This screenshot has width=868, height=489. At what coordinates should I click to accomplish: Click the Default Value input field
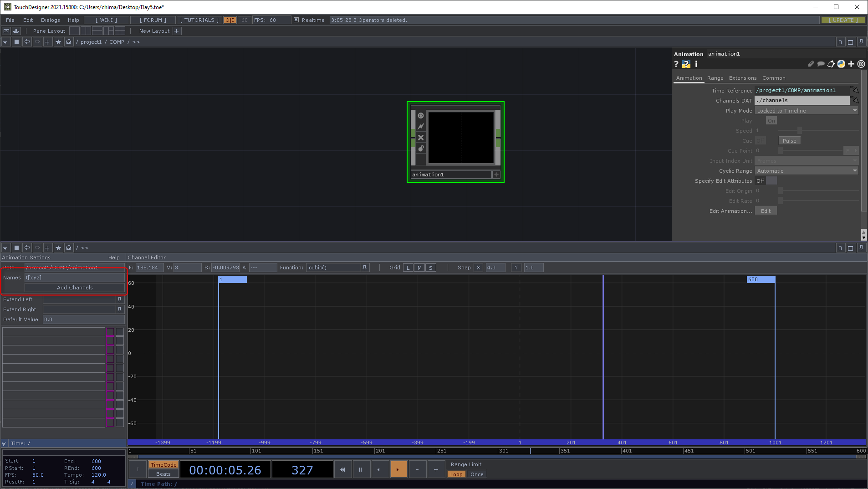83,319
